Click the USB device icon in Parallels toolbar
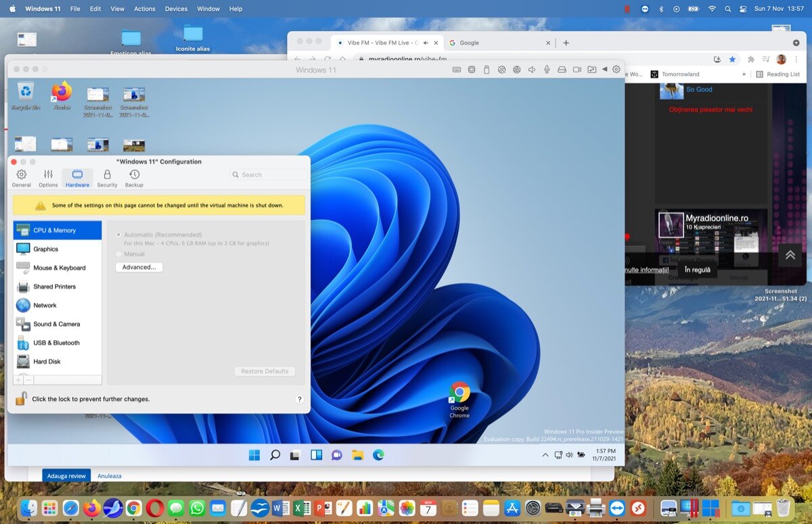The image size is (812, 524). click(x=486, y=70)
